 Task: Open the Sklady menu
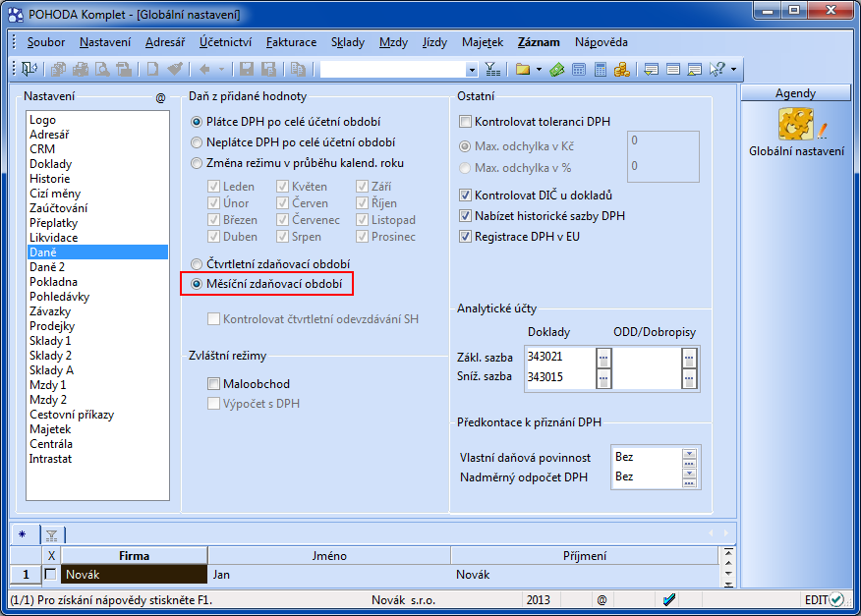[348, 42]
